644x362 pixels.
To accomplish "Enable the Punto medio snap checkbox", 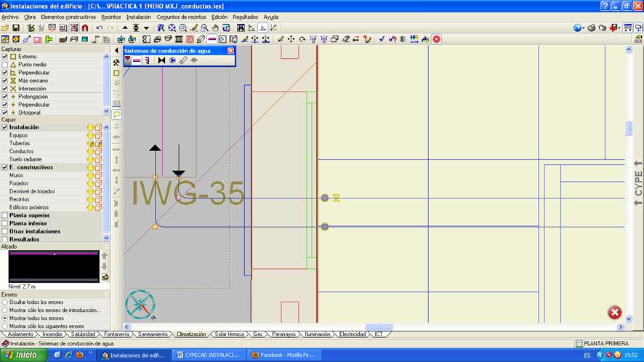I will coord(5,65).
